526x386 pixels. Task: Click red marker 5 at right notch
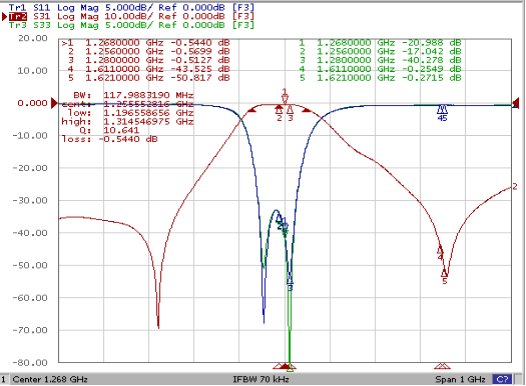pyautogui.click(x=444, y=276)
